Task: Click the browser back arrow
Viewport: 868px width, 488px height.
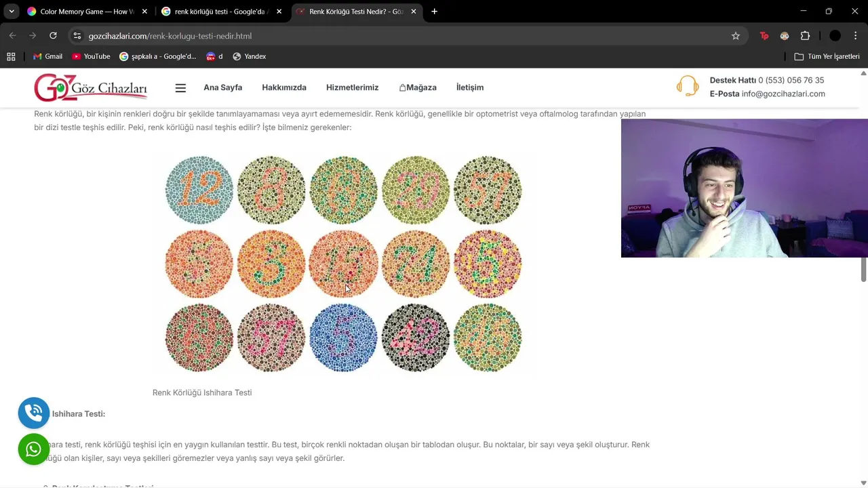Action: [x=12, y=36]
